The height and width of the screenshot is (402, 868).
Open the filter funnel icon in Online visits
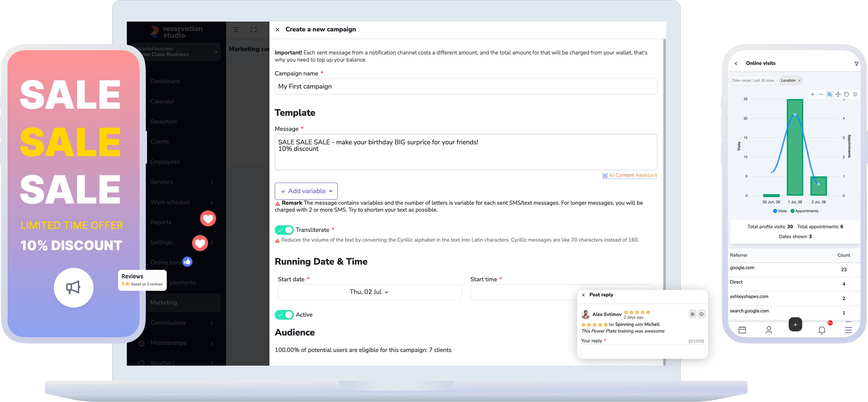point(856,64)
